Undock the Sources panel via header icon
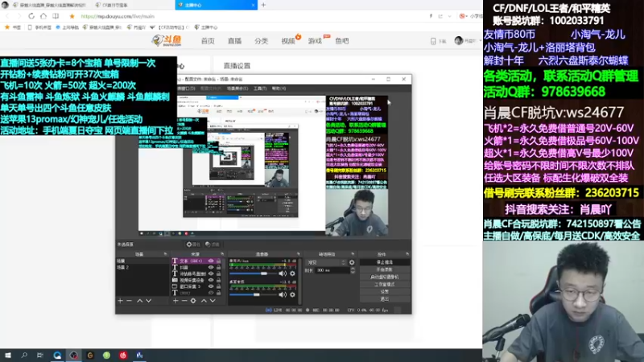The width and height of the screenshot is (644, 362). coord(222,254)
